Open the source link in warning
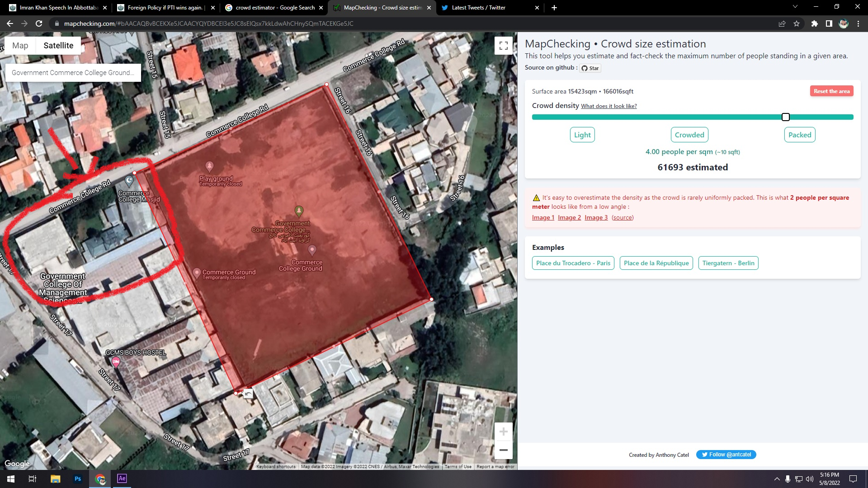 pos(623,218)
